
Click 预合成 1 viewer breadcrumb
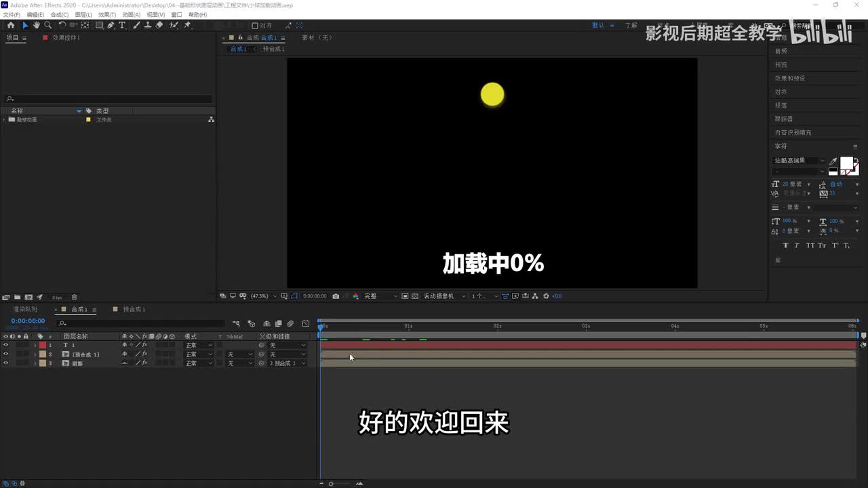[x=273, y=49]
